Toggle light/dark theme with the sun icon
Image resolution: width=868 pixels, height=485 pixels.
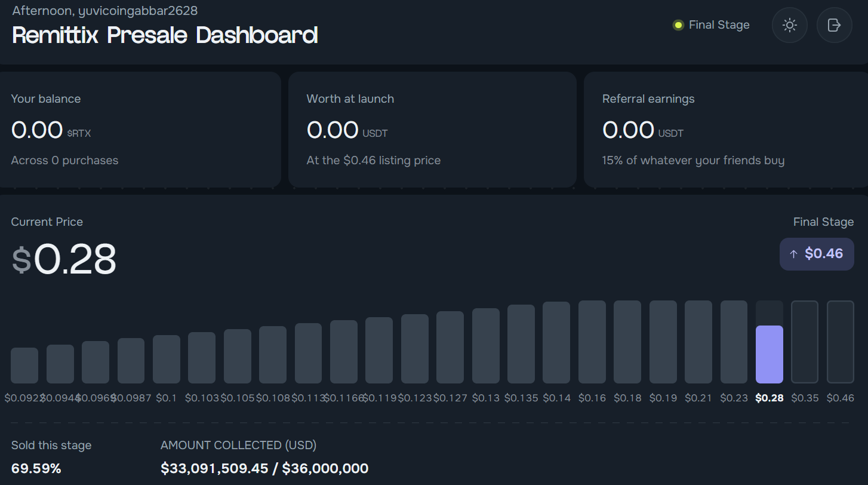click(790, 25)
